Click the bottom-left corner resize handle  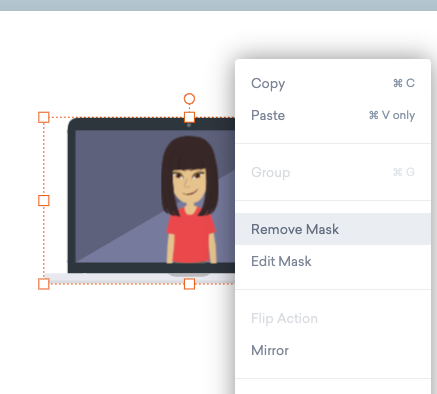[x=44, y=284]
